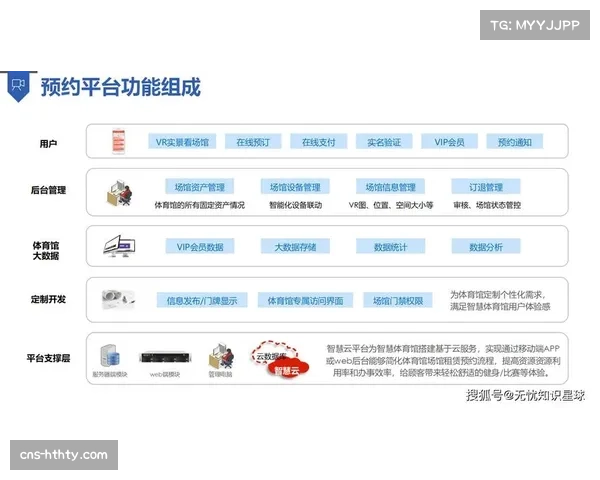Open the 订退管理 box
600x480 pixels.
coord(486,187)
